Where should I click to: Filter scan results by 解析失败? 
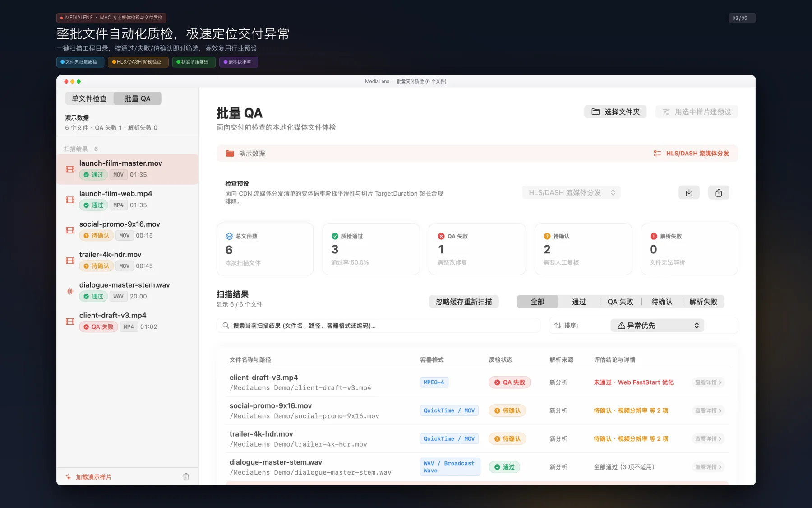click(703, 302)
